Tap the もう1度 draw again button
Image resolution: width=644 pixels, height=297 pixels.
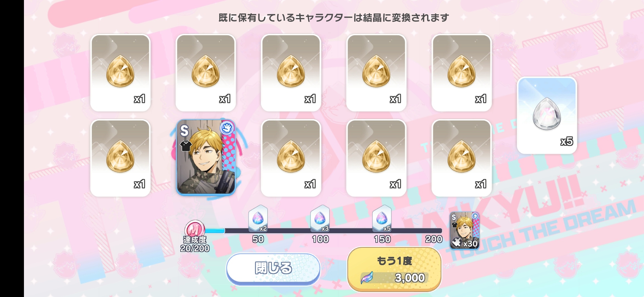coord(394,269)
